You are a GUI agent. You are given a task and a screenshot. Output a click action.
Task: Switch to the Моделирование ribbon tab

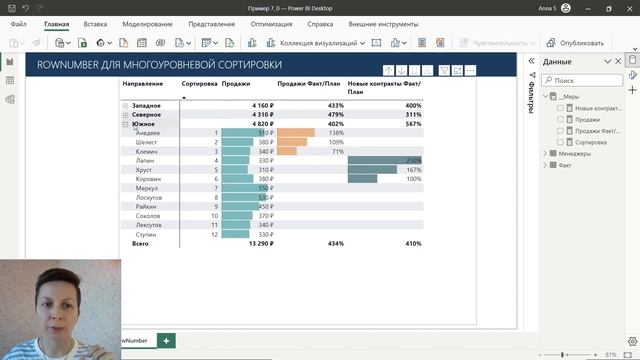coord(147,24)
